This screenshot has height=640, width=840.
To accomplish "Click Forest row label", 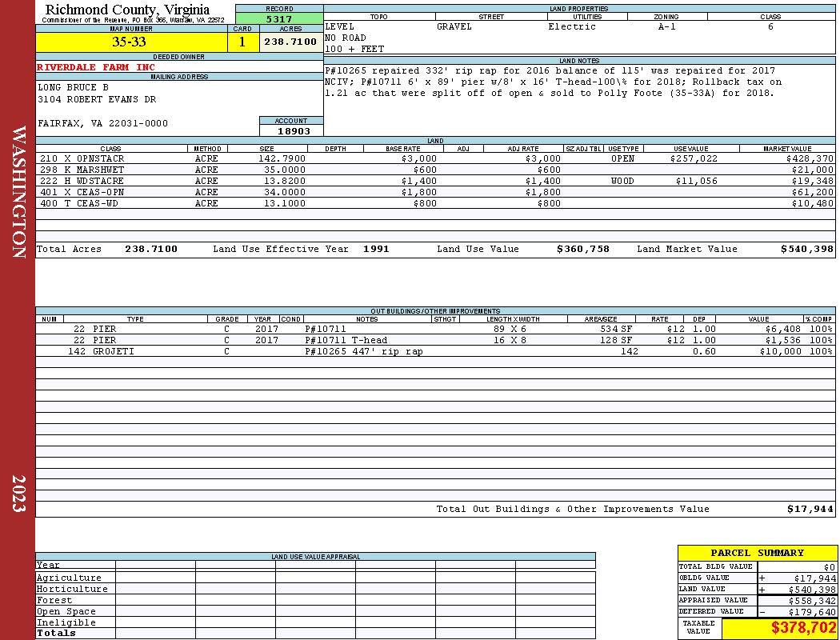I will pyautogui.click(x=54, y=600).
